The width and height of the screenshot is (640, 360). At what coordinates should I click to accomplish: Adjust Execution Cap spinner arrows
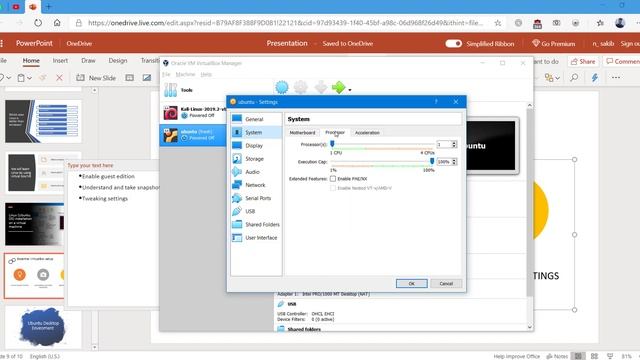point(454,162)
